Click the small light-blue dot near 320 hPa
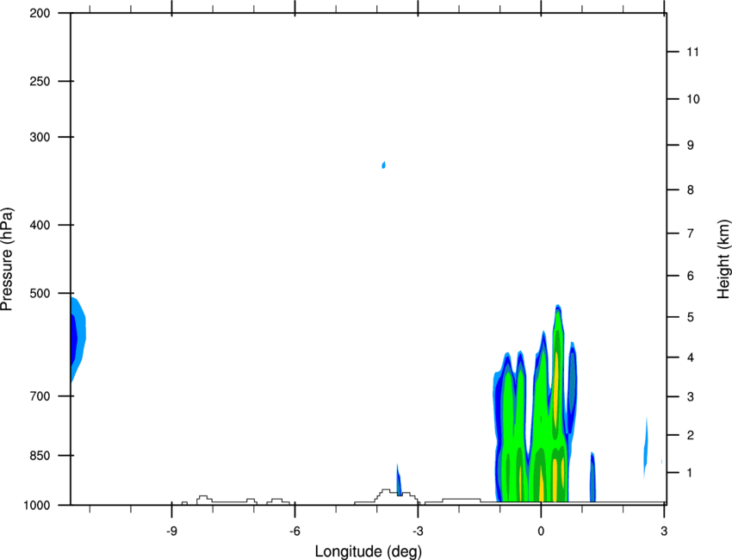The width and height of the screenshot is (732, 560). 384,165
